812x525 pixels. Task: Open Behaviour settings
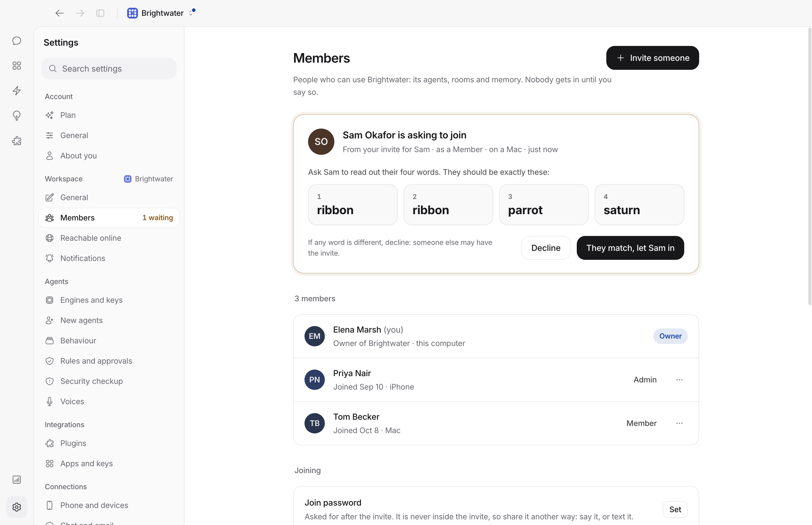[109, 341]
